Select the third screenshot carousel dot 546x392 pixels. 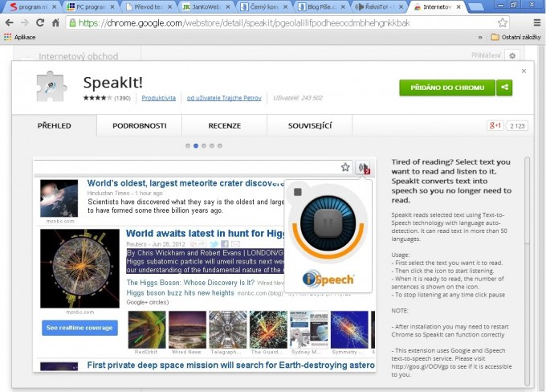204,146
